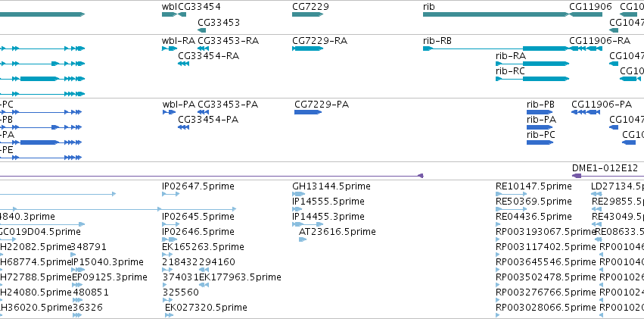Click the RP003276766.5prime EST
This screenshot has width=644, height=319.
[498, 300]
